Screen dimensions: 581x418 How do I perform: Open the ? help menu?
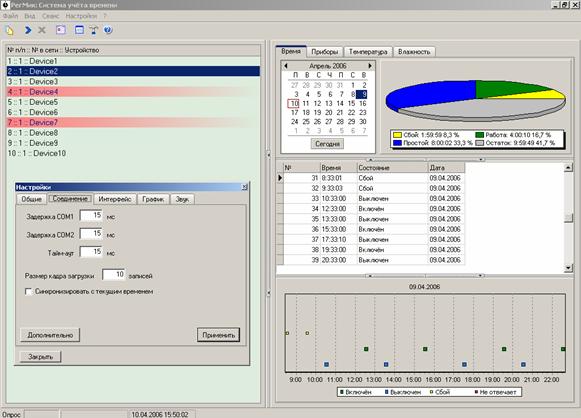pos(105,16)
